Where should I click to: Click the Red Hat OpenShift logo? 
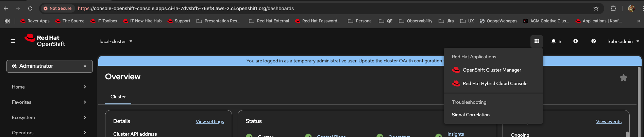coord(45,41)
